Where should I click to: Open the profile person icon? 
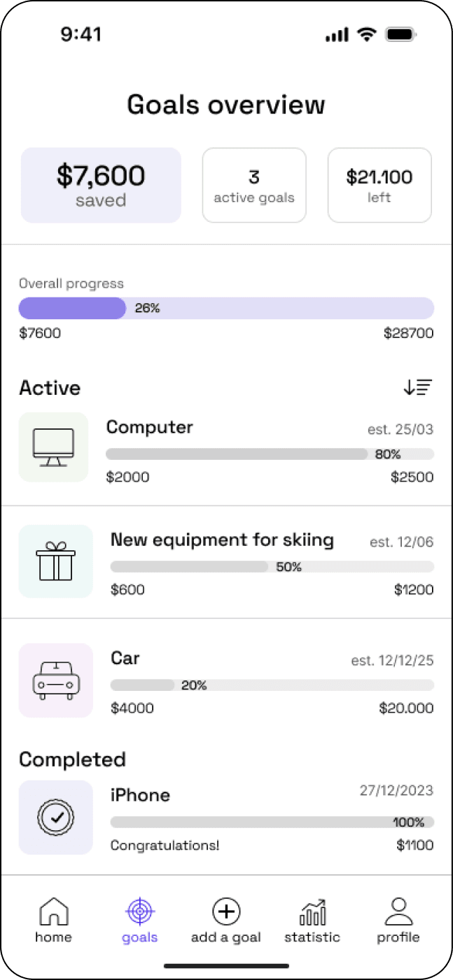click(x=398, y=911)
